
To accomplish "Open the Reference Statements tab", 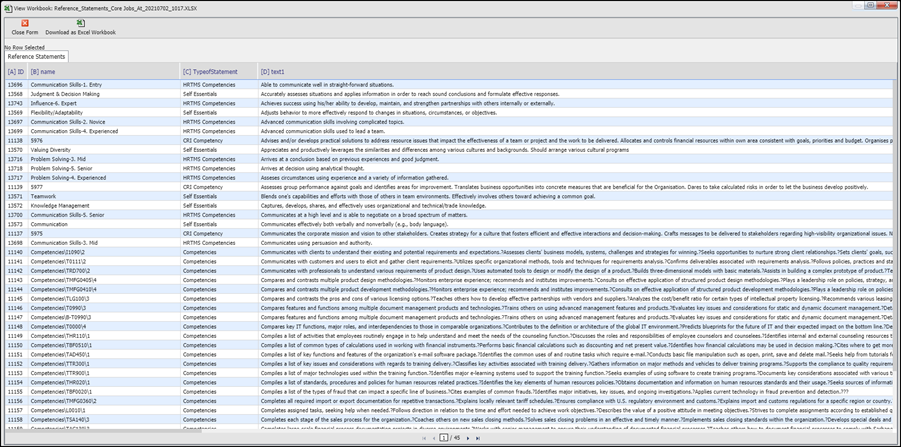I will pyautogui.click(x=36, y=57).
